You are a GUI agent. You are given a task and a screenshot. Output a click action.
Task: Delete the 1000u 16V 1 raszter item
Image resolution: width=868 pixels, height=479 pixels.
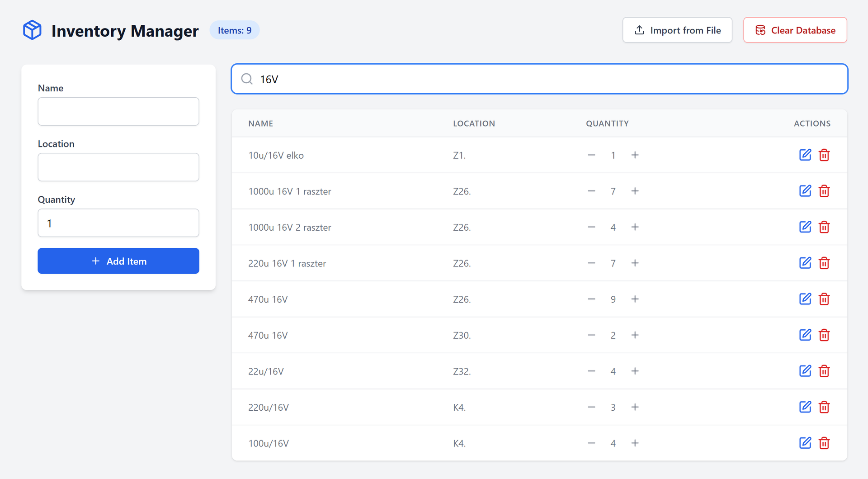point(824,191)
